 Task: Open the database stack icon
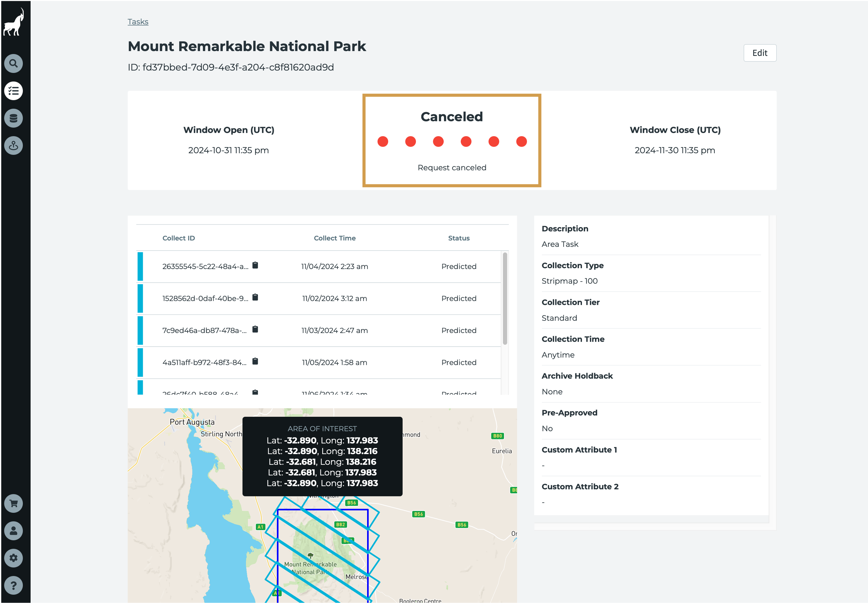[x=14, y=118]
